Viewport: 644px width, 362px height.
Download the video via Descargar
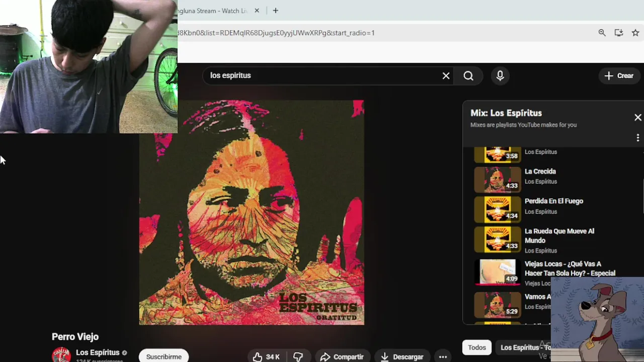click(x=402, y=357)
